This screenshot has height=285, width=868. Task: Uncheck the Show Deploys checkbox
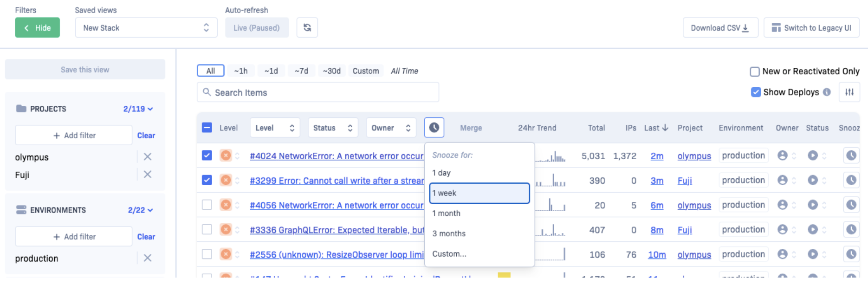[756, 92]
